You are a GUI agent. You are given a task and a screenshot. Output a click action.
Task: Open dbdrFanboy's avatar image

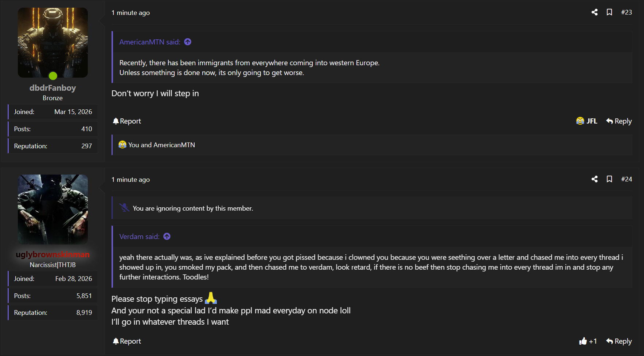pos(53,43)
